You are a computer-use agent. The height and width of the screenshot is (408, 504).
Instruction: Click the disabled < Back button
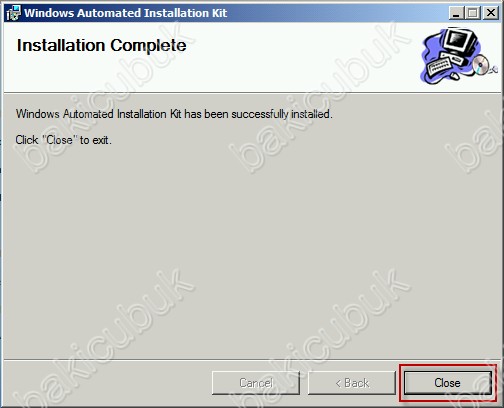click(352, 383)
